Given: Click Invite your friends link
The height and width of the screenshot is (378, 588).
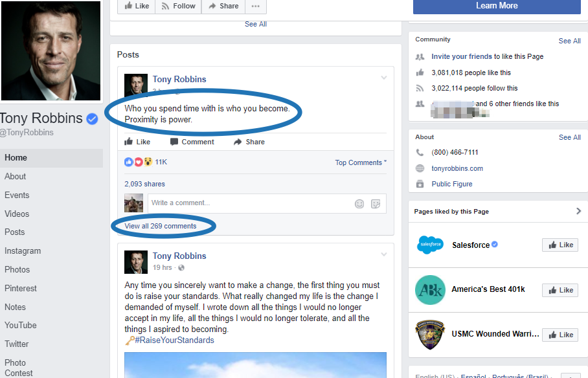Looking at the screenshot, I should (461, 56).
